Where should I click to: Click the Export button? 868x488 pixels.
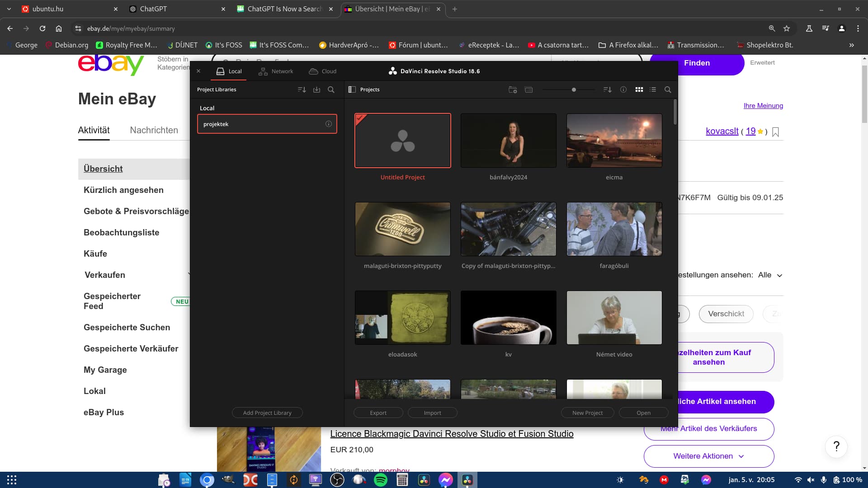tap(378, 413)
